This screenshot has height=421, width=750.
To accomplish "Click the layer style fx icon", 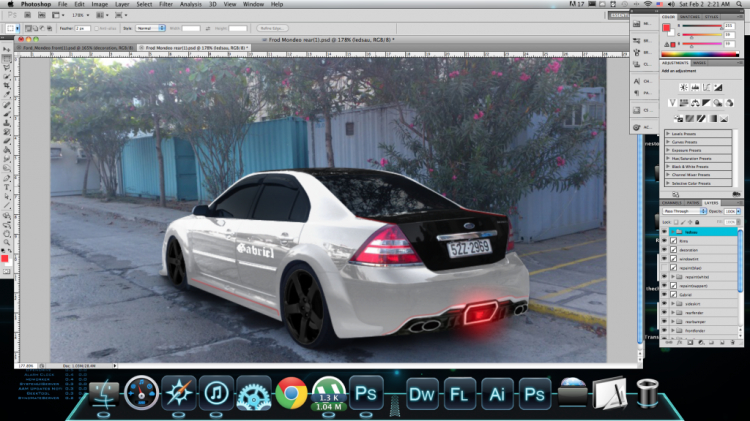I will (679, 343).
